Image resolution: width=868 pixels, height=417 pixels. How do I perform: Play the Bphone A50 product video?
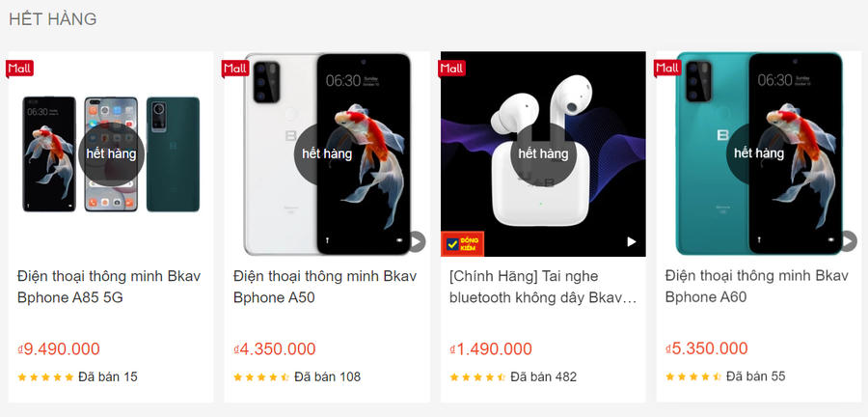(x=417, y=241)
